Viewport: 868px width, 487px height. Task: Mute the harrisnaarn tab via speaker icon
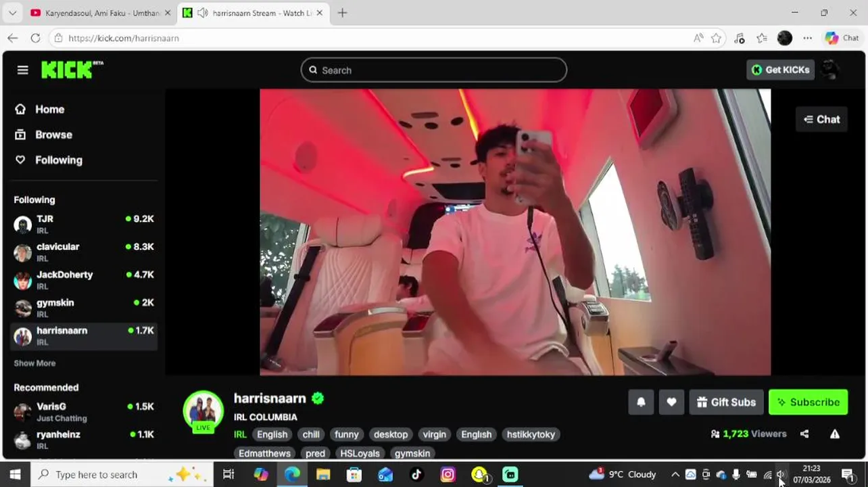202,13
